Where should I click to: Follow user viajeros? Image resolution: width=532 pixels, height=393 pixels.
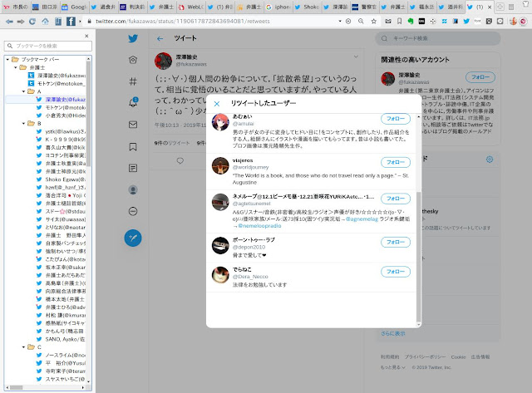[396, 162]
